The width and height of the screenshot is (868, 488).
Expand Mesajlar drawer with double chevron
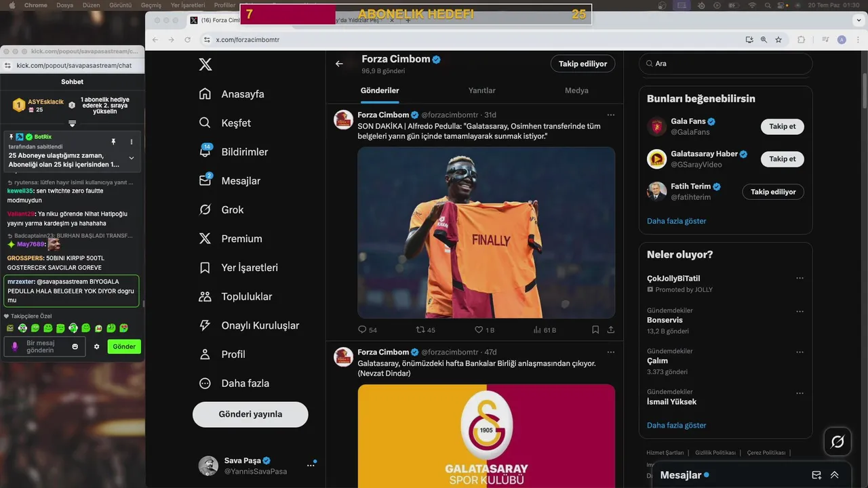[x=835, y=475]
